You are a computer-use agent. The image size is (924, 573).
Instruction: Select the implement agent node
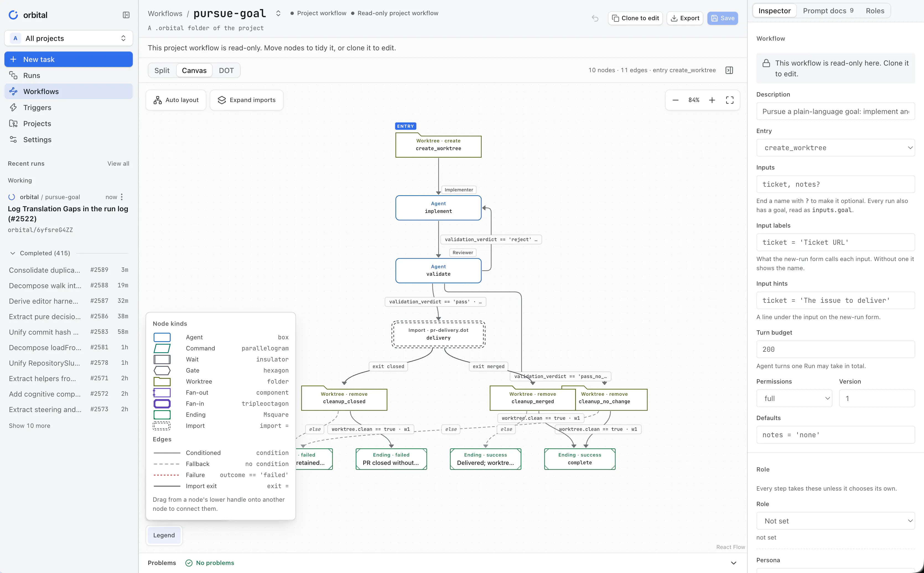(x=438, y=208)
